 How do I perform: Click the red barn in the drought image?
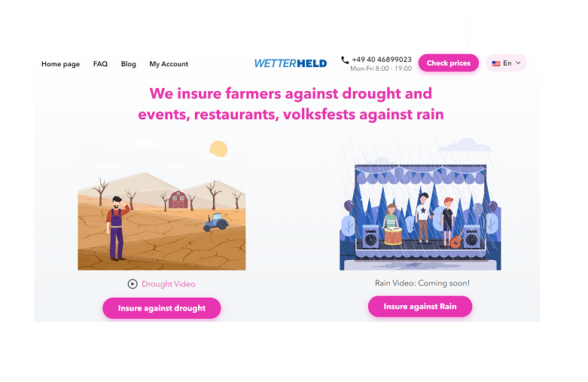tap(178, 199)
